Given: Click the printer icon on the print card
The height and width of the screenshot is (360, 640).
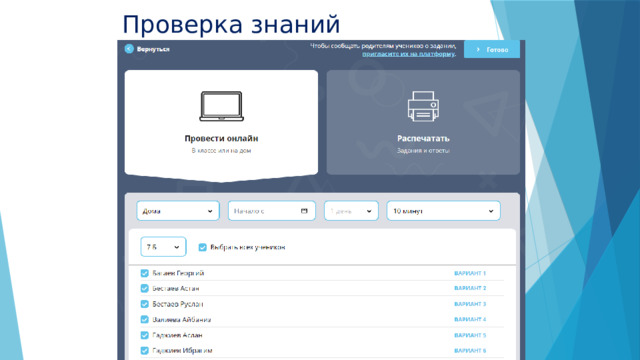Looking at the screenshot, I should pos(423,106).
